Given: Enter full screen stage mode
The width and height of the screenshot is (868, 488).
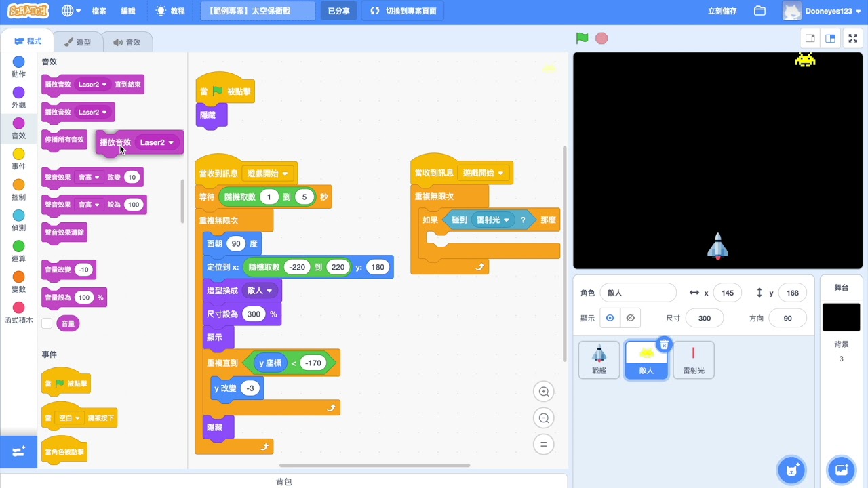Looking at the screenshot, I should 853,39.
